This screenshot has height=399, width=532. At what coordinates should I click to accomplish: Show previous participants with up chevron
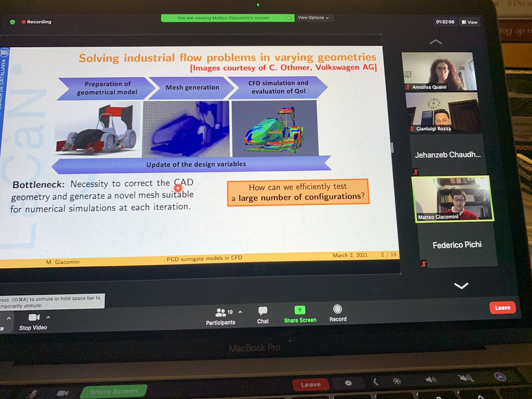(436, 42)
